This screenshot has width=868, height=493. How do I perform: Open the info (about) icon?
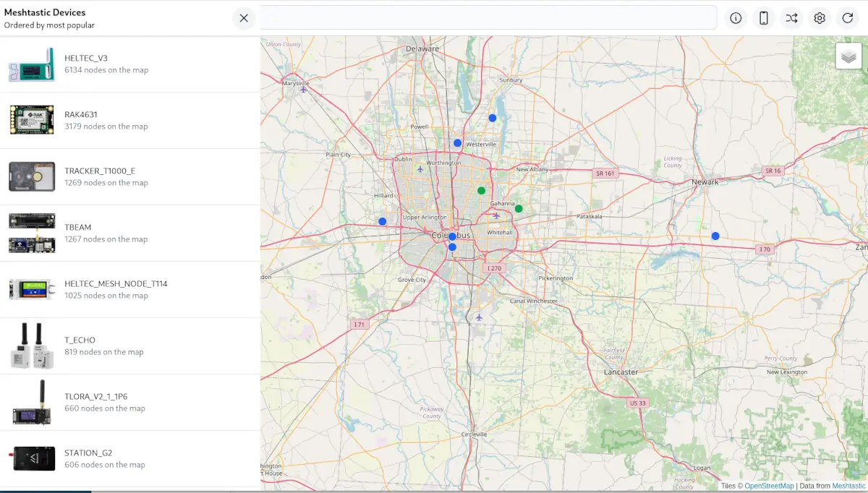736,18
